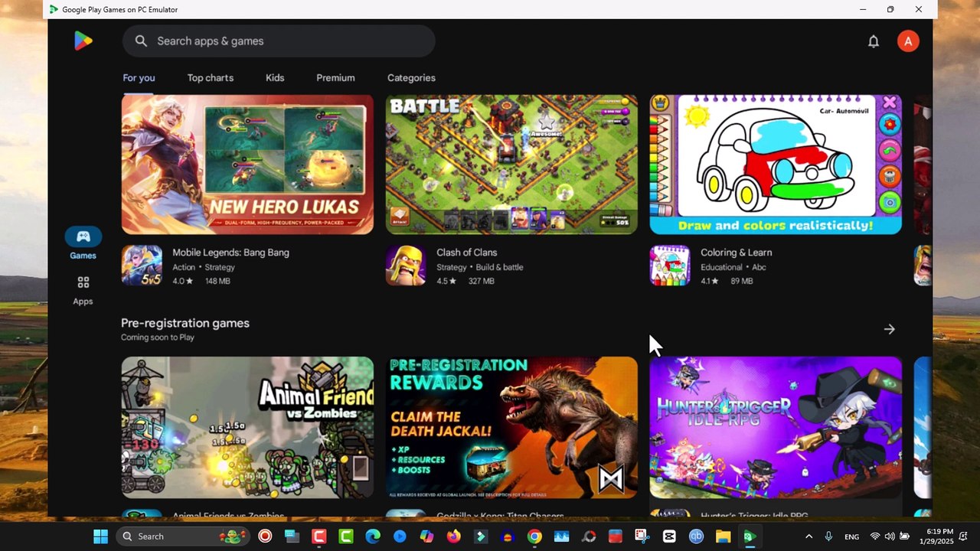Click the search magnifier icon
Viewport: 980px width, 551px height.
(141, 41)
